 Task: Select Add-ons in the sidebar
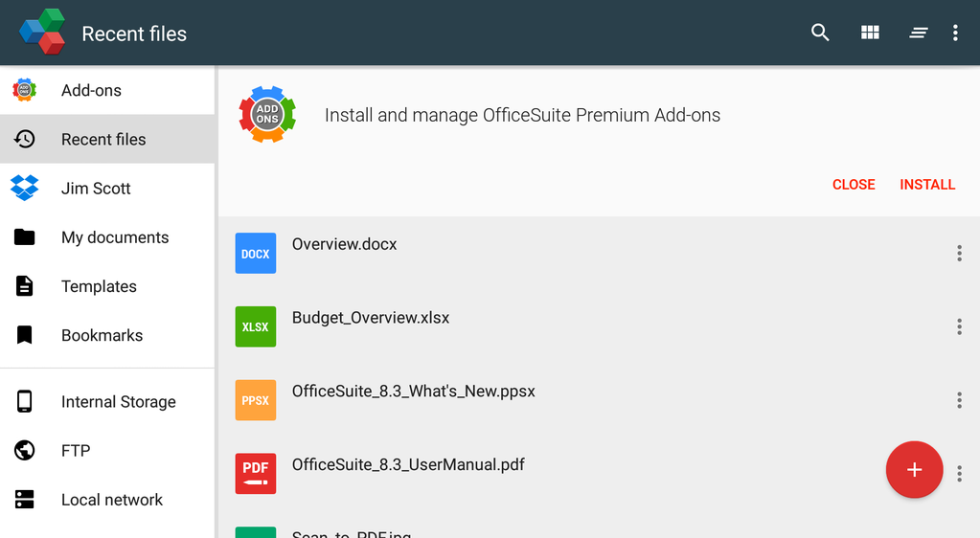tap(107, 90)
